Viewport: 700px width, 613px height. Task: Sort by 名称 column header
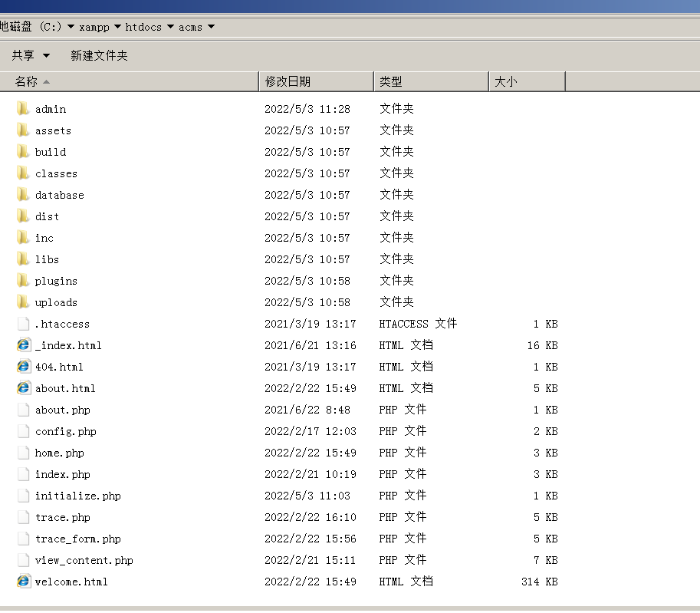pyautogui.click(x=129, y=81)
